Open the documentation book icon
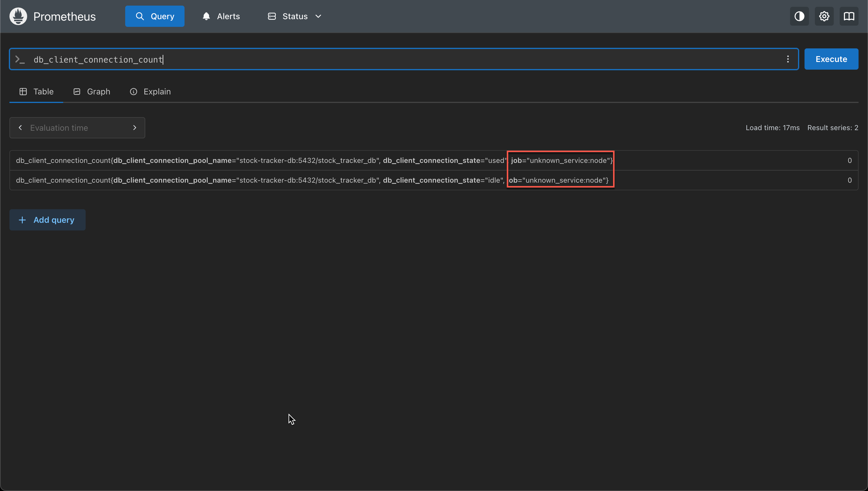 849,16
